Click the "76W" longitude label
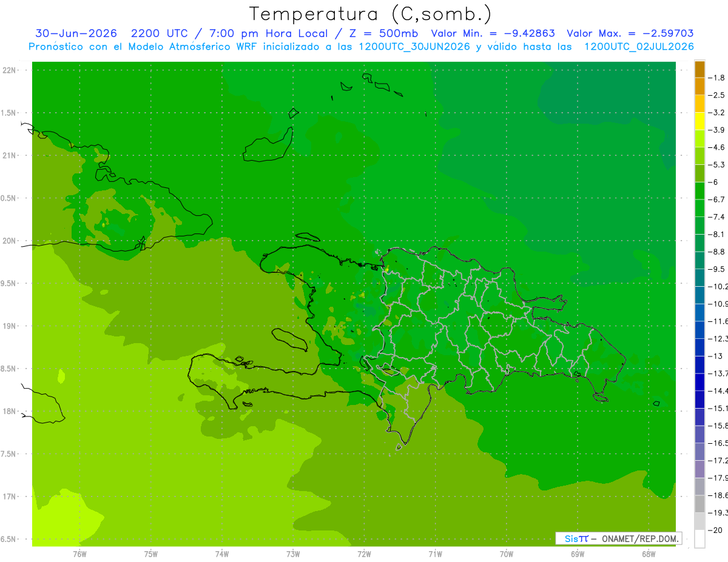 pos(80,554)
